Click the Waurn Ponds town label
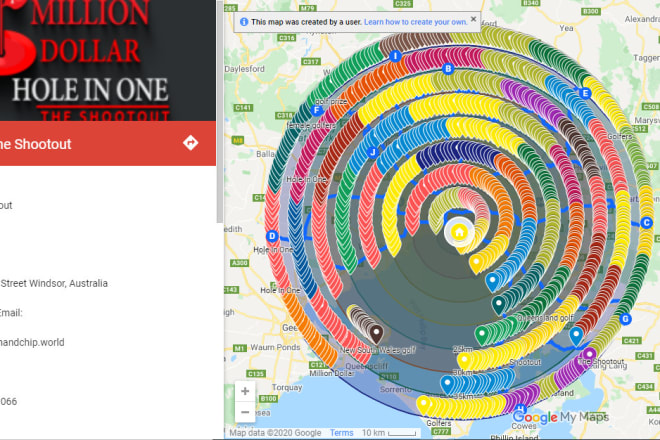This screenshot has height=440, width=660. (x=275, y=347)
